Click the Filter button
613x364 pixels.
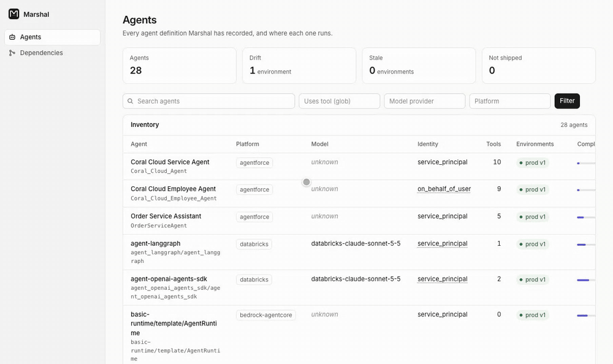pos(567,101)
